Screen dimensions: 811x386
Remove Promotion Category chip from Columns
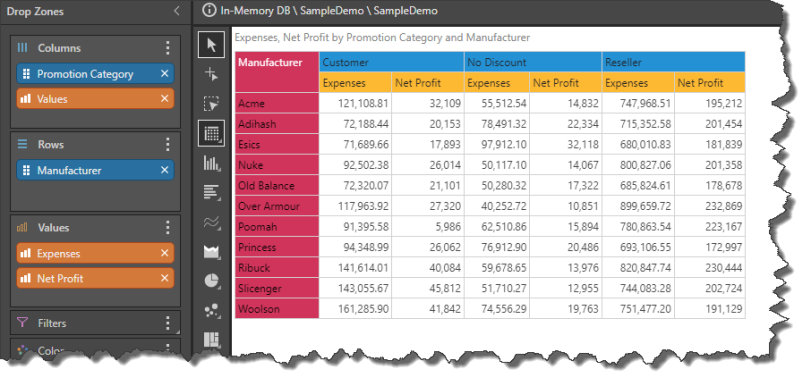pos(164,74)
